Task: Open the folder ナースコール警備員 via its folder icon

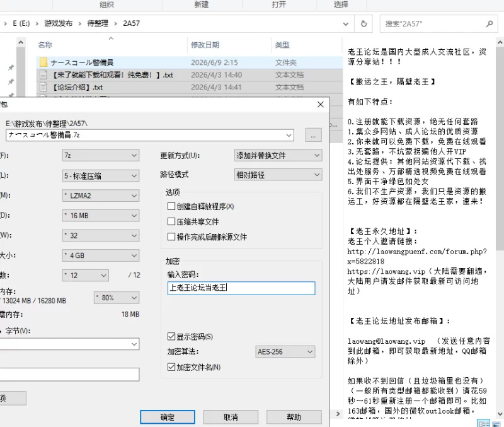Action: point(43,62)
